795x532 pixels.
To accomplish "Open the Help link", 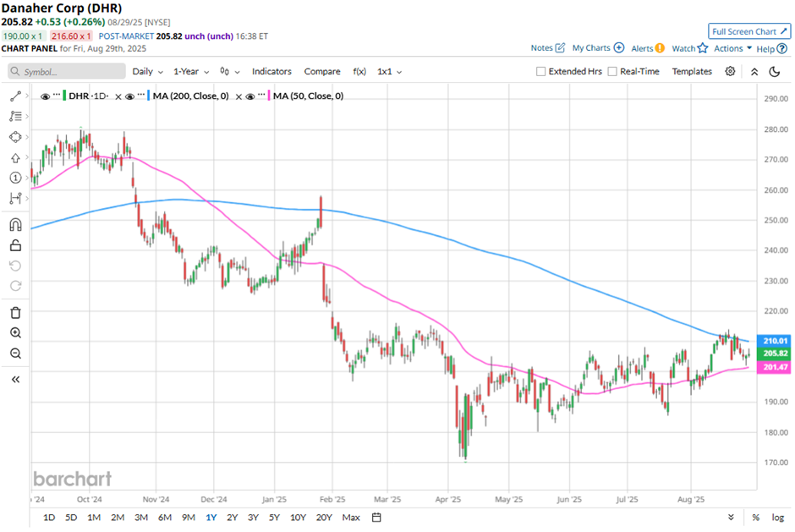I will point(771,49).
